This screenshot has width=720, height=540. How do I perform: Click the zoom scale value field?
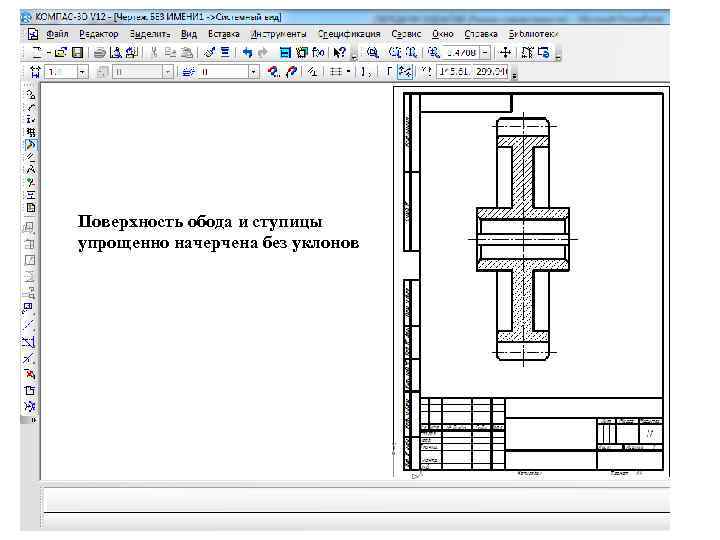(x=462, y=53)
